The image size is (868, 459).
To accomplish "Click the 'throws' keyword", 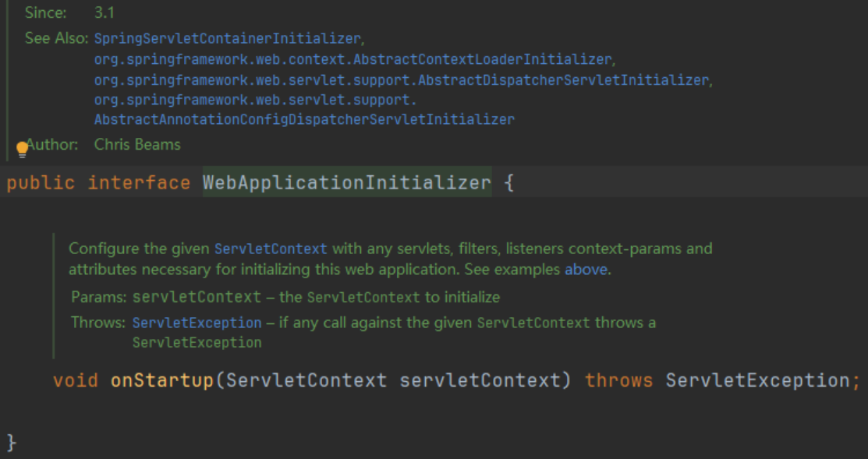I will 619,380.
